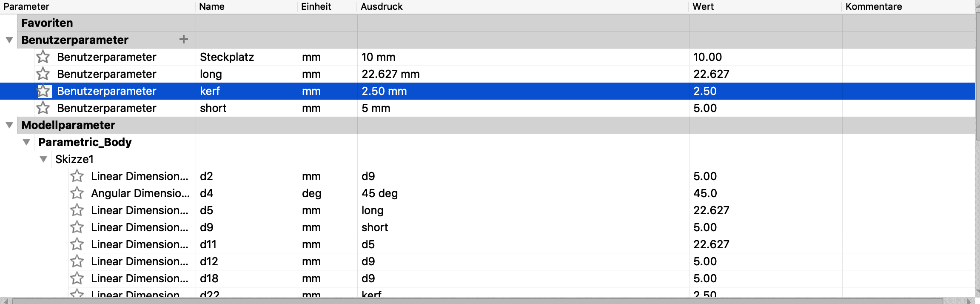This screenshot has width=980, height=304.
Task: Click the Ausdruck column header
Action: [x=382, y=6]
